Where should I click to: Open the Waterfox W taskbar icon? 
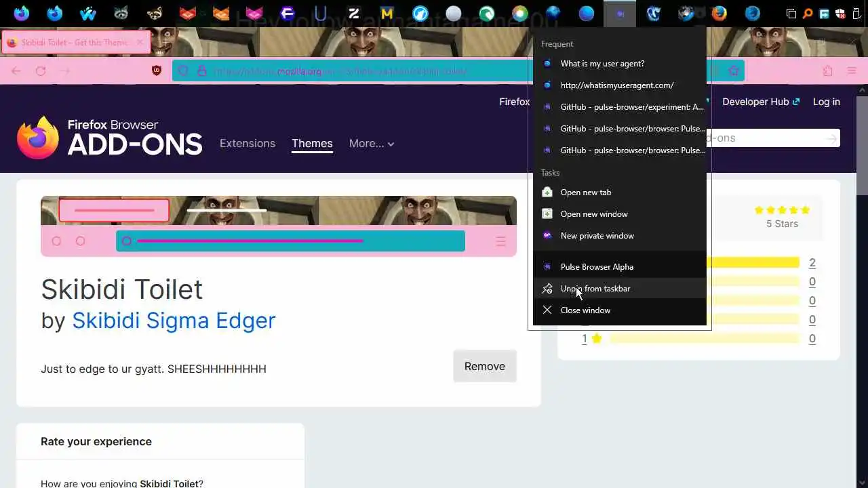pyautogui.click(x=87, y=13)
